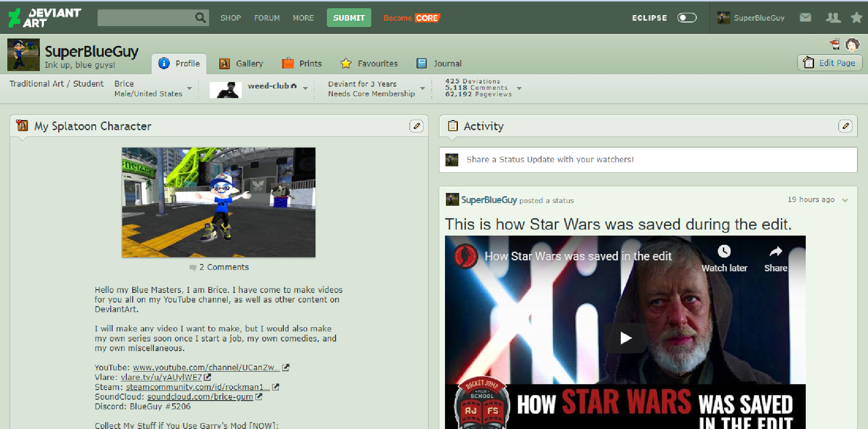
Task: Click the SuperBlueGuy header avatar icon
Action: coord(724,18)
